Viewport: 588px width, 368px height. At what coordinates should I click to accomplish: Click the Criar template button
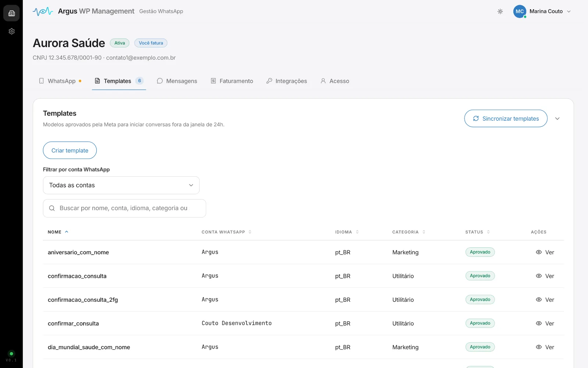(70, 150)
